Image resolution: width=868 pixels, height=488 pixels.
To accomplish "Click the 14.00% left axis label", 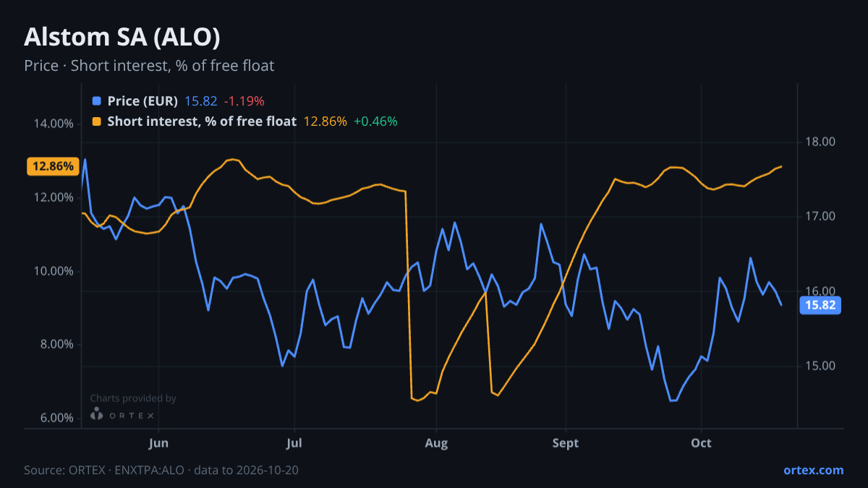I will tap(54, 124).
